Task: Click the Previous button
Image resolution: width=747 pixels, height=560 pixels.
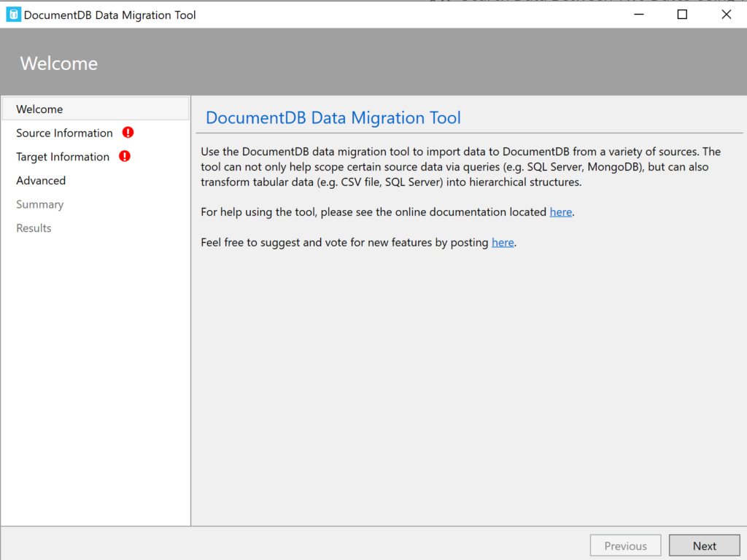Action: click(625, 545)
